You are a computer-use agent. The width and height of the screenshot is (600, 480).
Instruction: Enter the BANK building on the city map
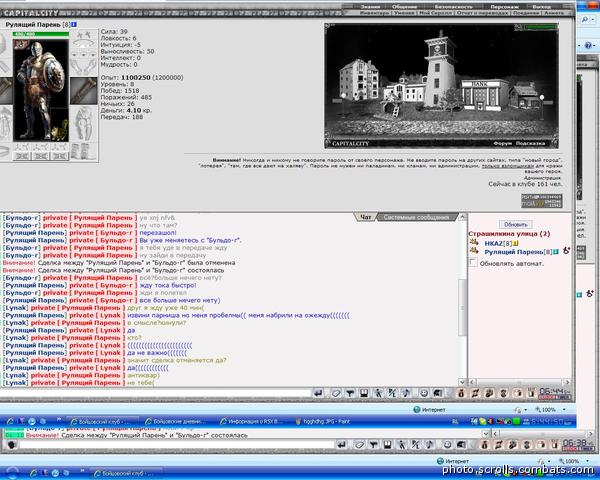click(x=484, y=94)
